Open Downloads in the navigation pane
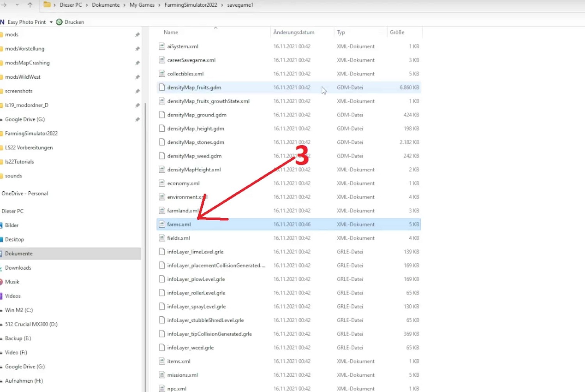Viewport: 585px width, 392px height. tap(18, 268)
